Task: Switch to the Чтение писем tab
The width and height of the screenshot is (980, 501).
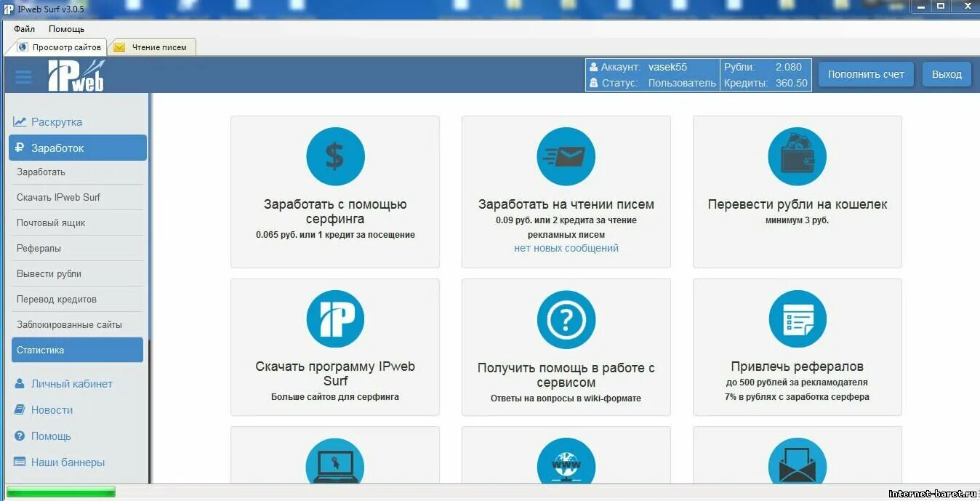Action: [152, 47]
